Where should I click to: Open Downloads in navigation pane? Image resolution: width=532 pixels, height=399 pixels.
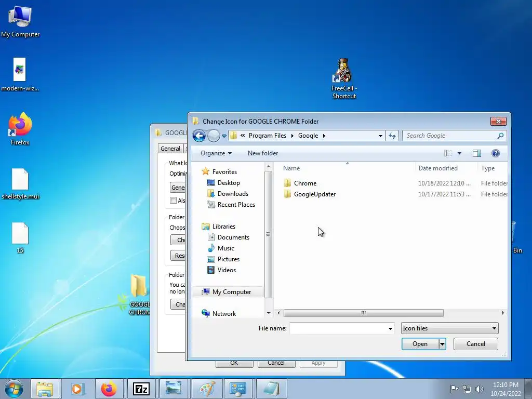pyautogui.click(x=233, y=193)
